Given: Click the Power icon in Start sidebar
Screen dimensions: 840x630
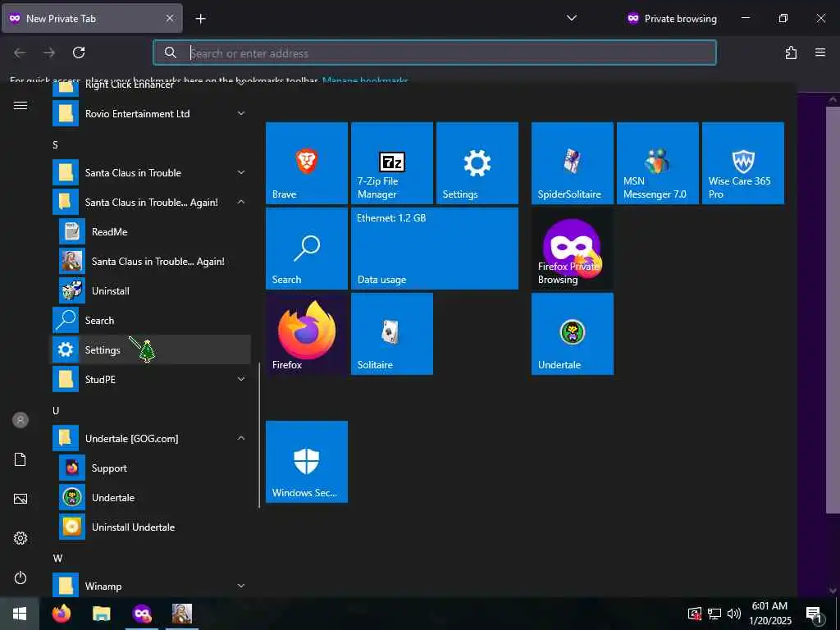Looking at the screenshot, I should tap(21, 577).
